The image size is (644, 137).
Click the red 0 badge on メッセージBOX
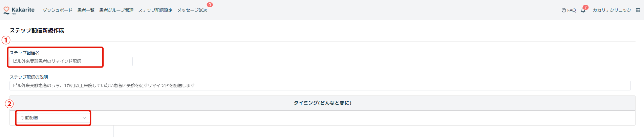point(210,5)
